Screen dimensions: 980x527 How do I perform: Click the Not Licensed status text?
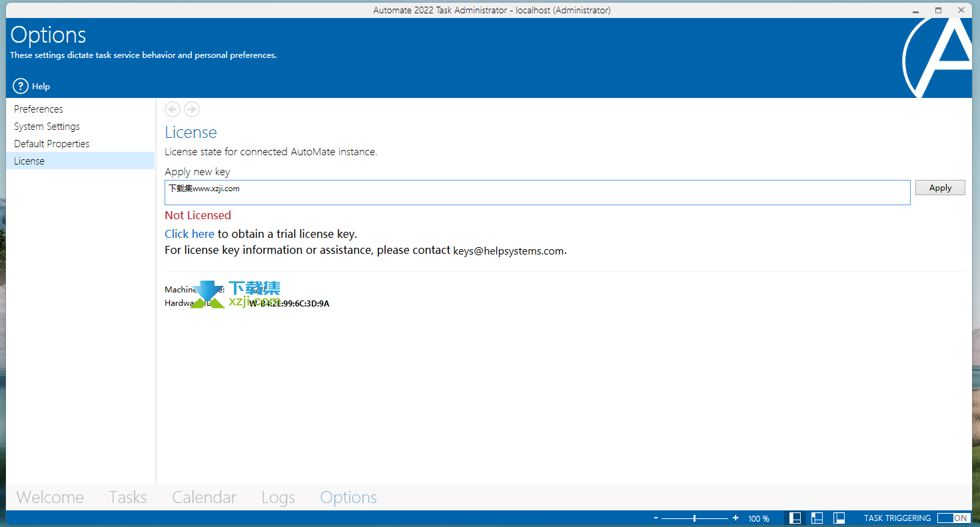(198, 215)
